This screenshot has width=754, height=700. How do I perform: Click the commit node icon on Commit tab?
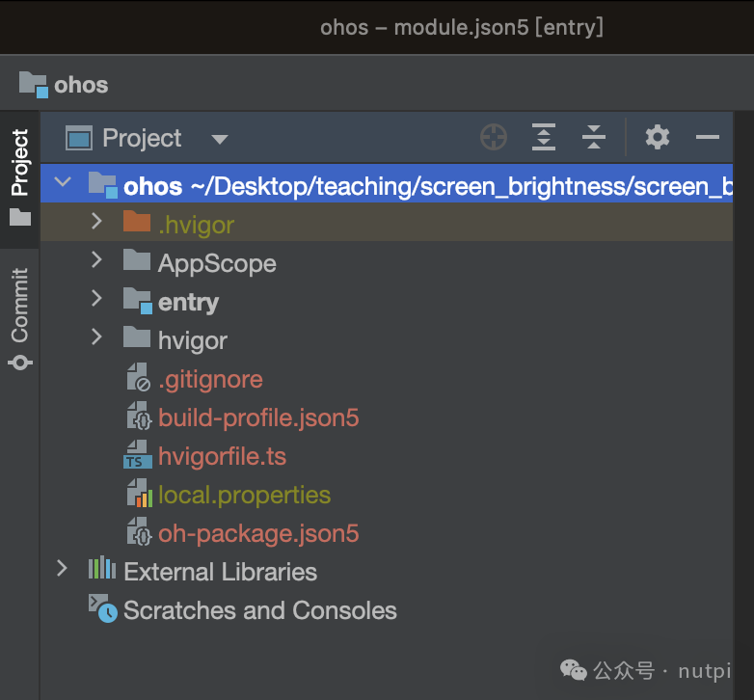tap(20, 362)
